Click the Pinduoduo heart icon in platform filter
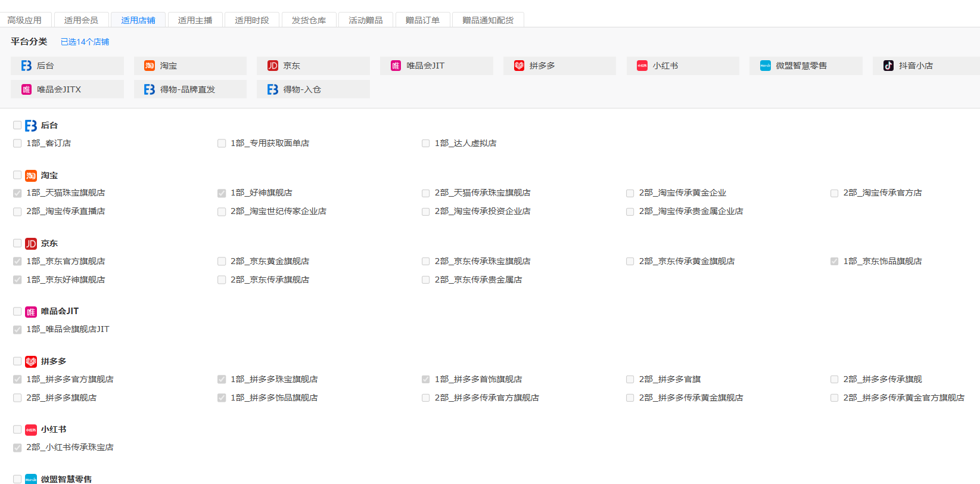 pyautogui.click(x=519, y=66)
